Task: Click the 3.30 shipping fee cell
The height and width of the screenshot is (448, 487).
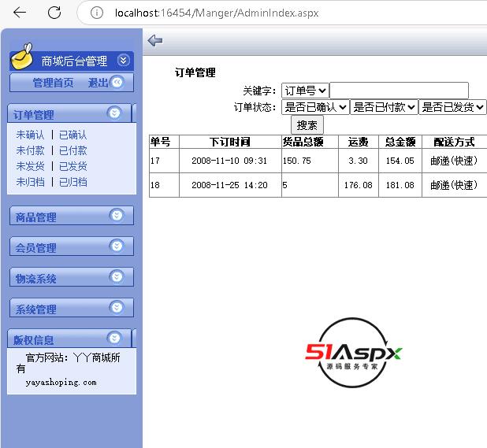Action: pos(358,161)
